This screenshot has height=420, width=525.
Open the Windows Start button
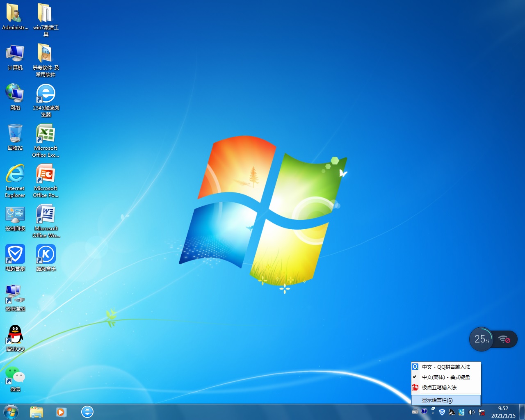[x=11, y=412]
